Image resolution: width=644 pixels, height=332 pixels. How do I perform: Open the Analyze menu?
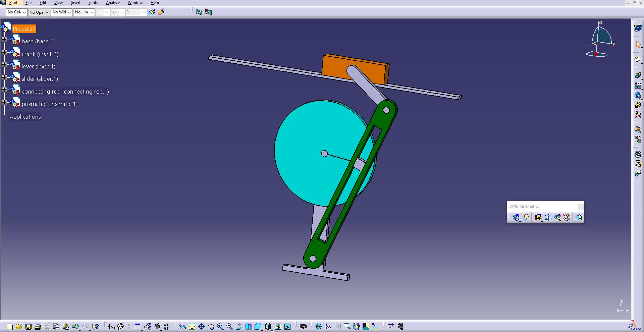(x=113, y=3)
